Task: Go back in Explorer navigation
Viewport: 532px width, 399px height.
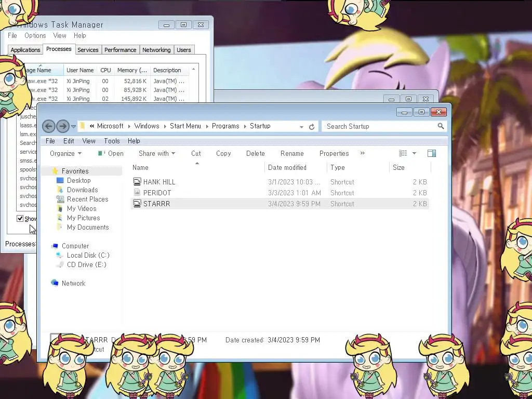Action: pyautogui.click(x=48, y=126)
